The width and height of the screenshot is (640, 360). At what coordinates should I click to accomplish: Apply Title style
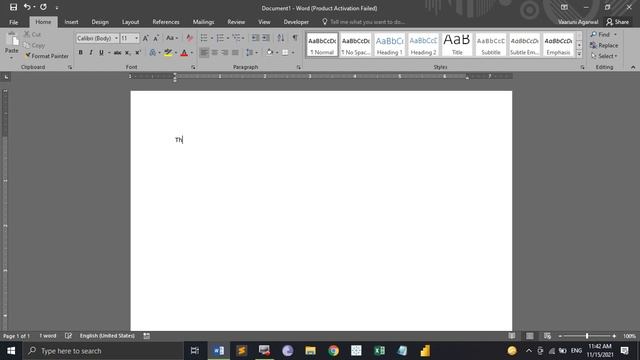click(457, 44)
